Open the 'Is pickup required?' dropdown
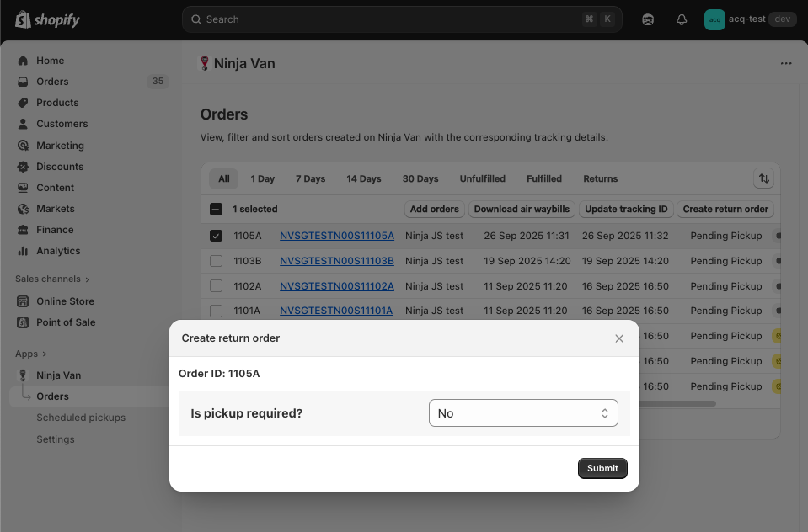The height and width of the screenshot is (532, 808). pyautogui.click(x=523, y=413)
